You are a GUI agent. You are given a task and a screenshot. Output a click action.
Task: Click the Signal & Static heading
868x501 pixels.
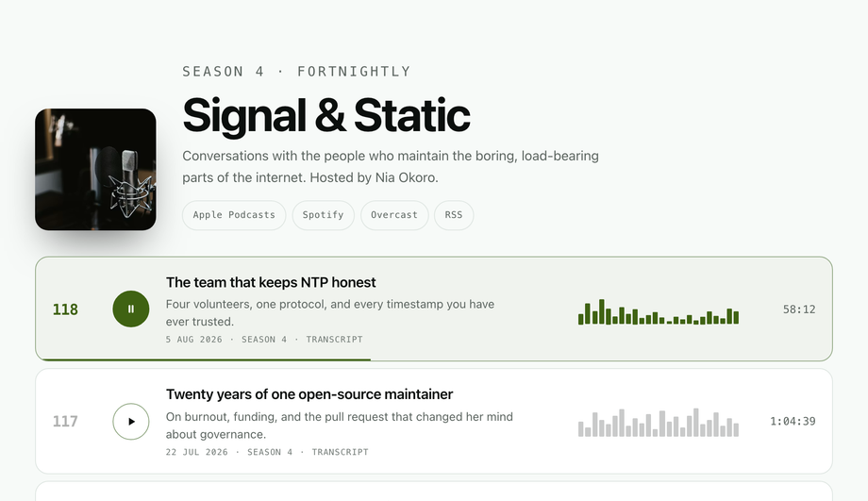coord(326,115)
